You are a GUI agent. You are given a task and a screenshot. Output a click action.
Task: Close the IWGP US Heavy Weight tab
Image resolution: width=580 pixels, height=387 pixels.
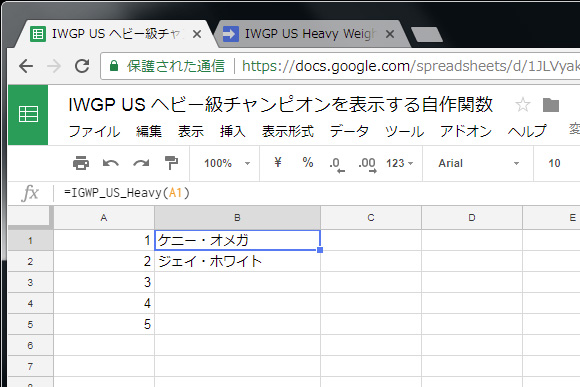coord(390,34)
